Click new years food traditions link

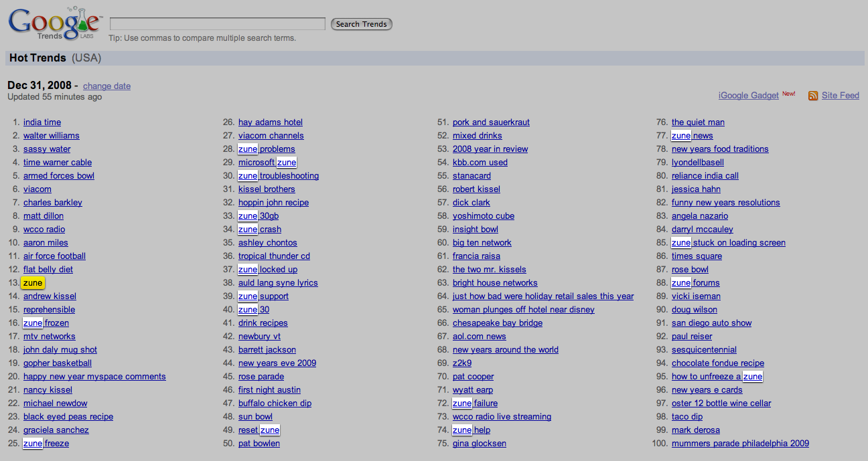point(720,149)
